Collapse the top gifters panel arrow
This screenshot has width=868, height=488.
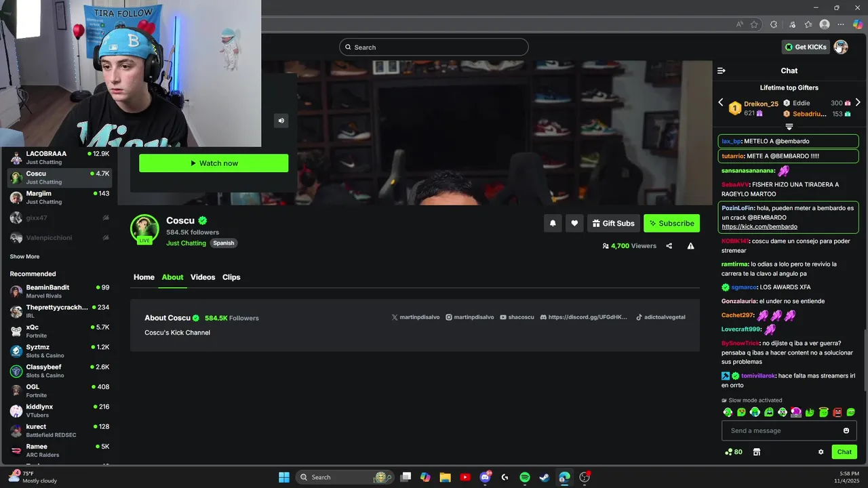coord(789,127)
